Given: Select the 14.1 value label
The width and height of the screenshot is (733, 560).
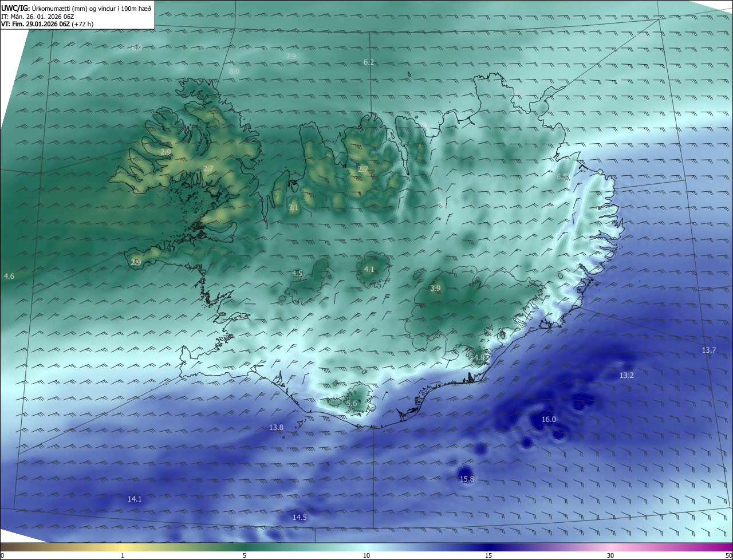Looking at the screenshot, I should coord(135,499).
